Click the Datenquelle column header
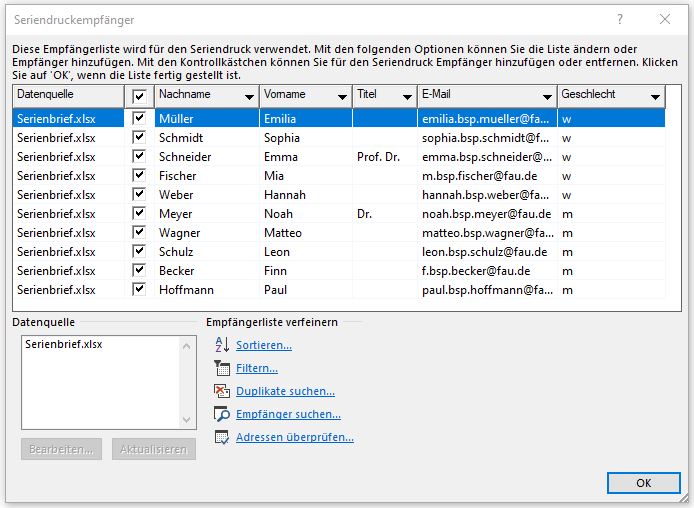 coord(68,95)
